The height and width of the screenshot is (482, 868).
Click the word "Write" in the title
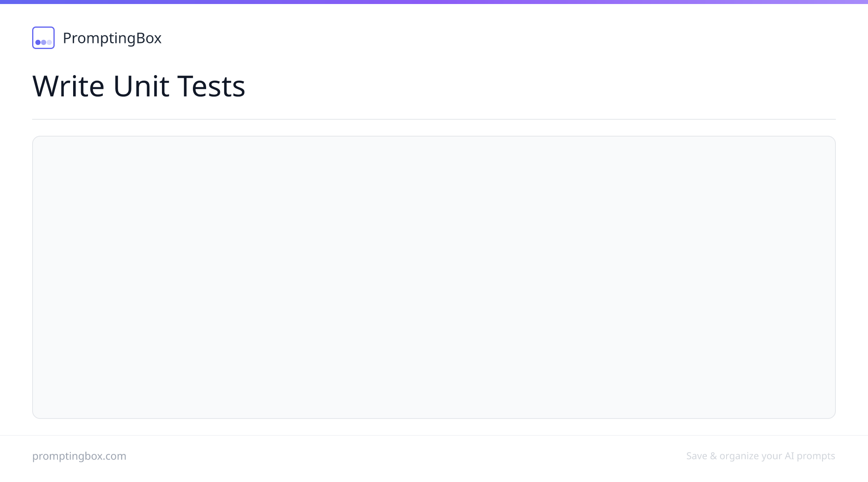coord(68,86)
